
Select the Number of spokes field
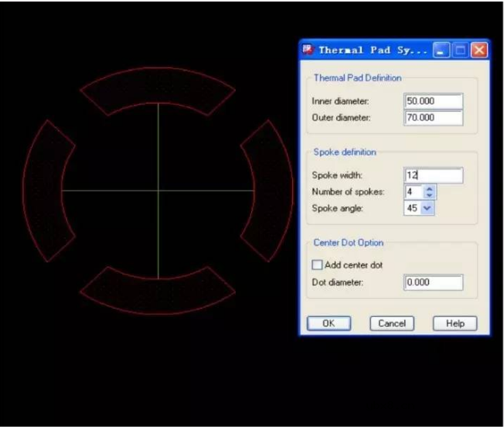click(x=414, y=192)
